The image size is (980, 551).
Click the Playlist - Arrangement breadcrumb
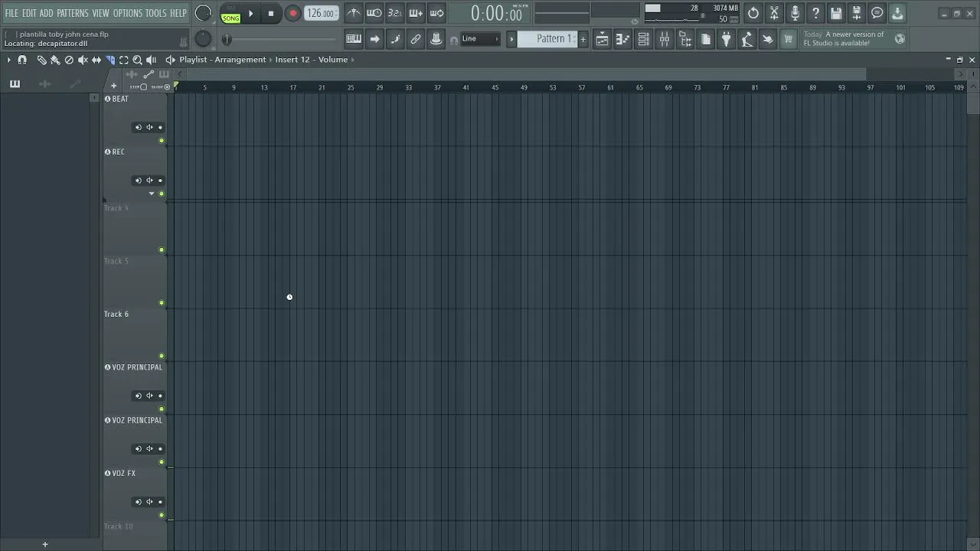223,60
